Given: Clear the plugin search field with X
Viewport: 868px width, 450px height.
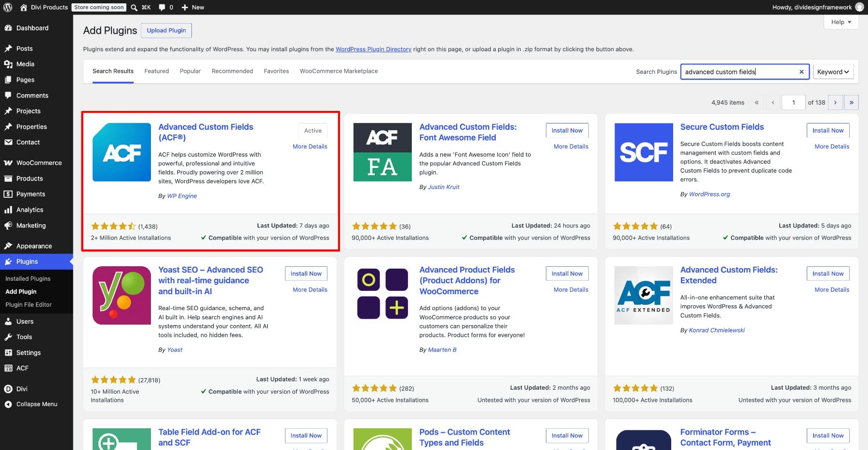Looking at the screenshot, I should [801, 72].
